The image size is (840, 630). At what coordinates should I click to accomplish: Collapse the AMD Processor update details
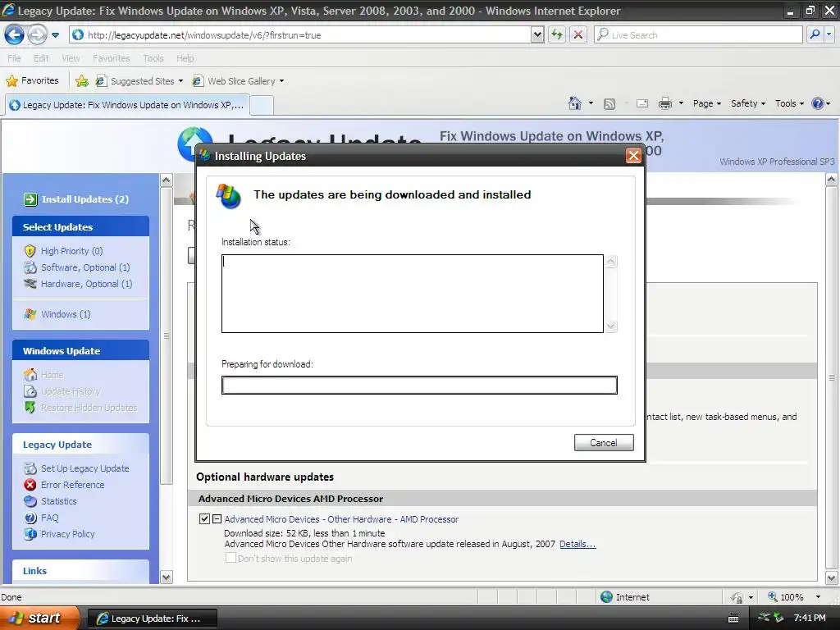coord(217,518)
